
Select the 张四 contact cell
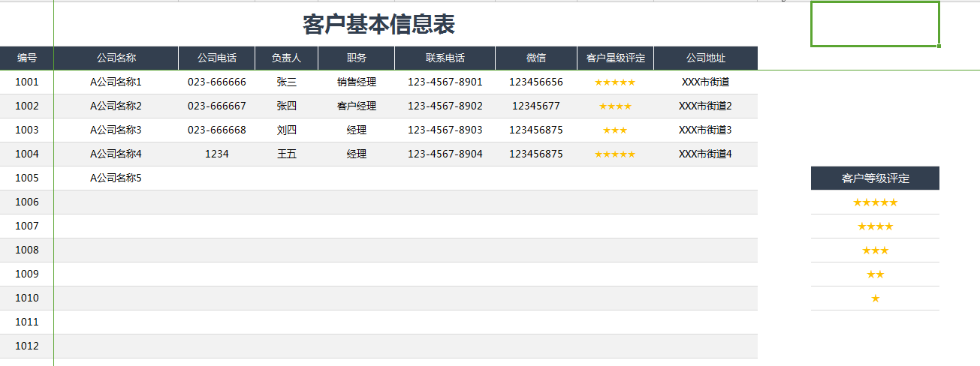pyautogui.click(x=287, y=106)
